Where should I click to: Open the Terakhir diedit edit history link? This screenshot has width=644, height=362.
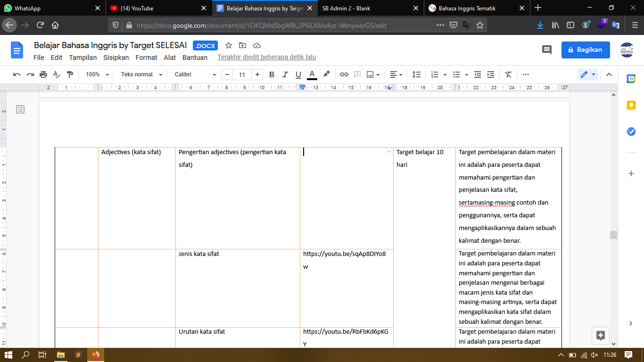(x=266, y=58)
